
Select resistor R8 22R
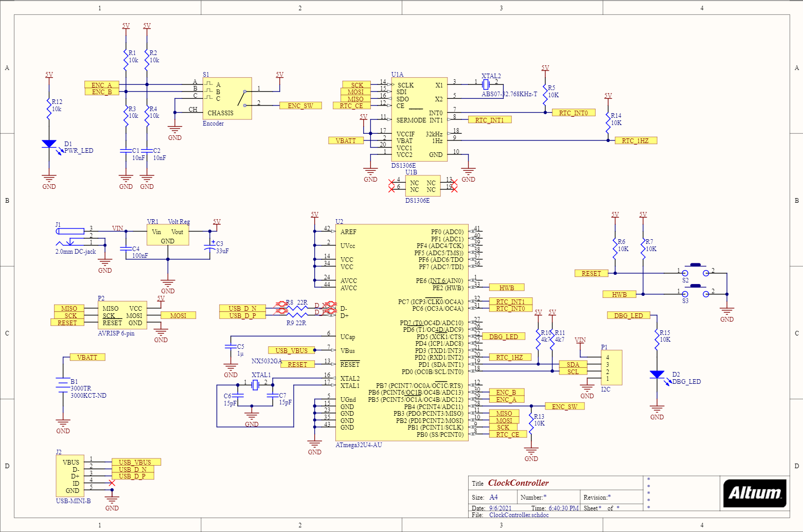297,308
